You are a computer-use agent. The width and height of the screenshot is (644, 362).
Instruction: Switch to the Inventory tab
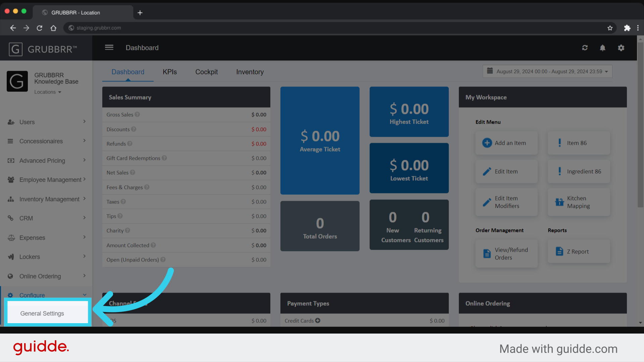(250, 72)
